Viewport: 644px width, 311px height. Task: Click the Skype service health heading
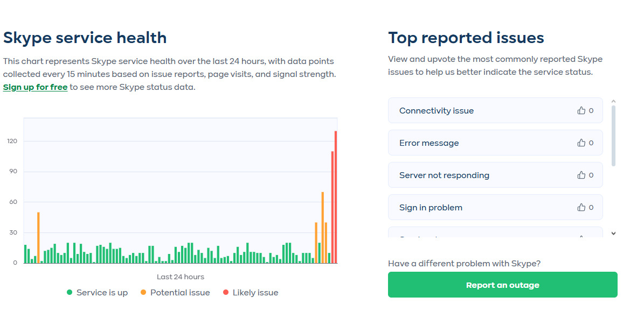(x=85, y=38)
